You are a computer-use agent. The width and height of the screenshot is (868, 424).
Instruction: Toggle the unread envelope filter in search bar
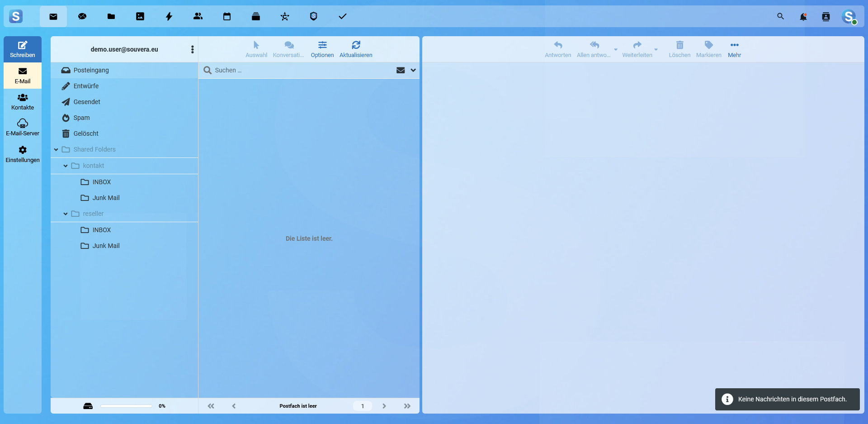coord(401,70)
